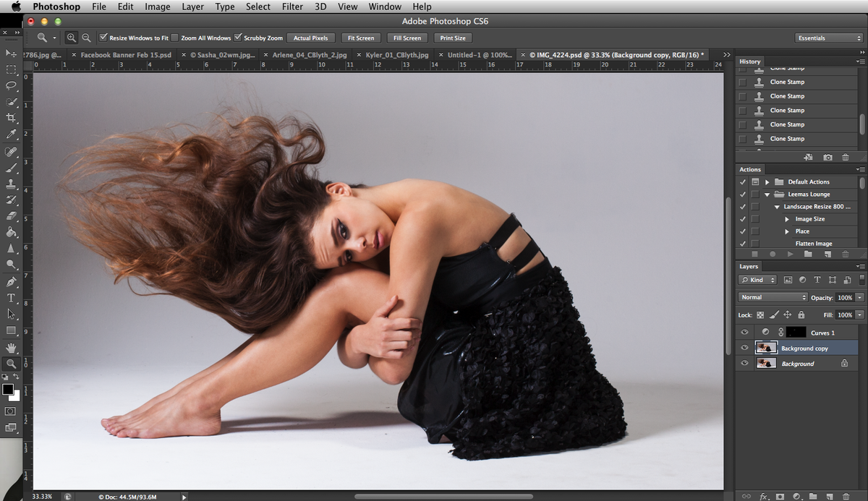Open the Fill slider dropdown arrow

pos(859,315)
